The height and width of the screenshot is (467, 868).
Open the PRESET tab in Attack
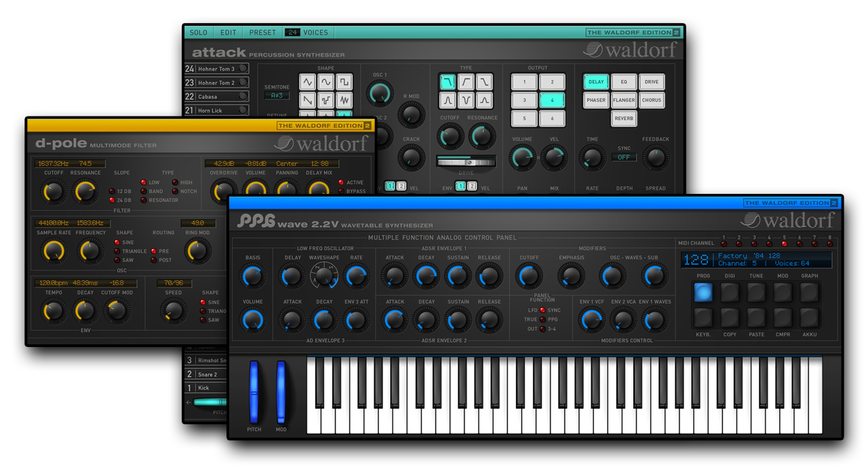(262, 33)
